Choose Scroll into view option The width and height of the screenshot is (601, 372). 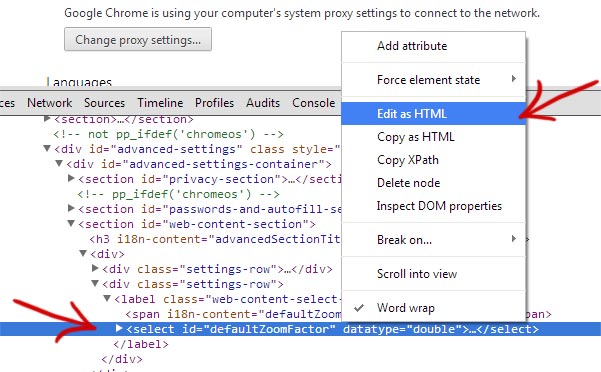click(433, 274)
